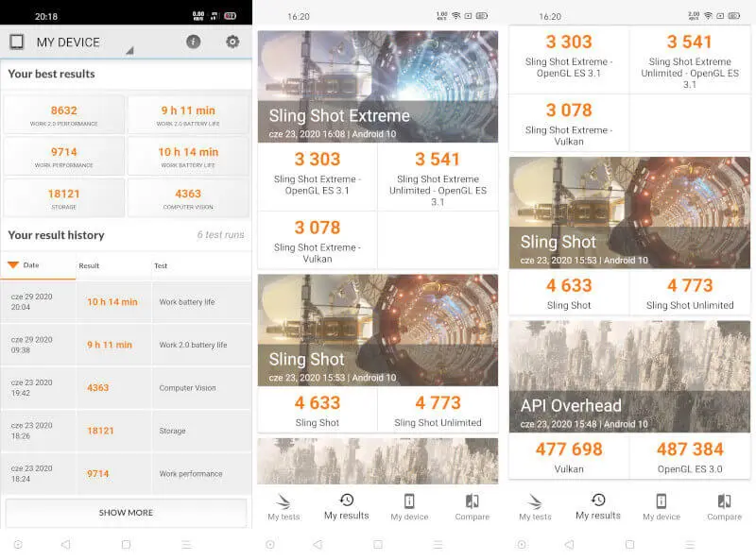The width and height of the screenshot is (756, 560).
Task: Sort history by the Date column arrow
Action: [x=13, y=265]
